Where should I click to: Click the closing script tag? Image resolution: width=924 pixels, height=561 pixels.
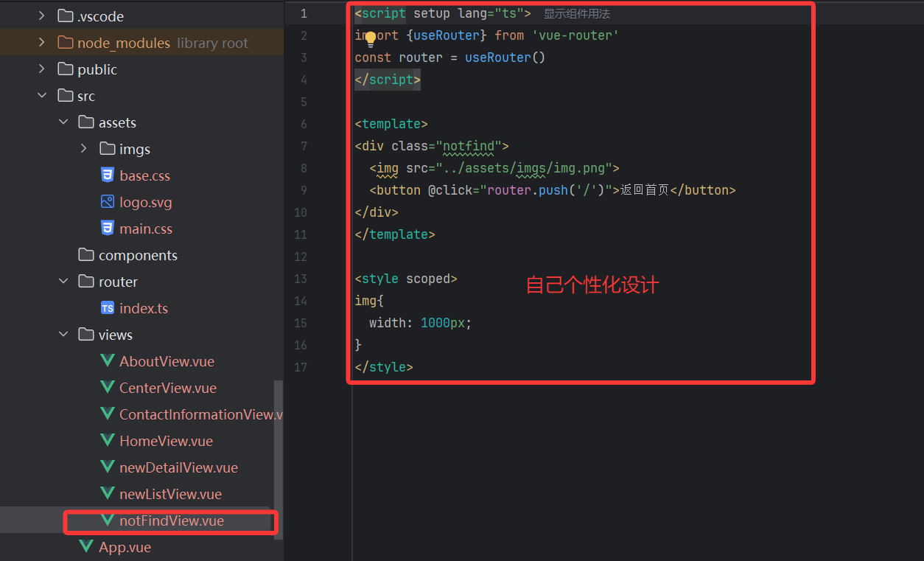pos(388,80)
